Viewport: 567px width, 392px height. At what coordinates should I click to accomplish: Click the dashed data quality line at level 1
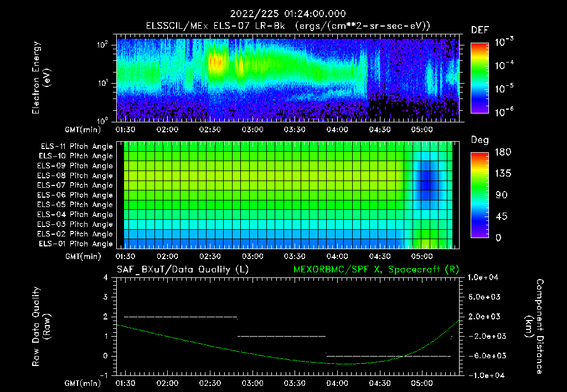[x=281, y=336]
